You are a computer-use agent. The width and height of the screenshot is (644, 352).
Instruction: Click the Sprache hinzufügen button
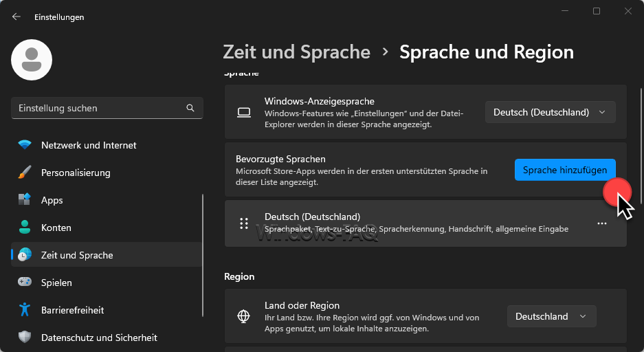[565, 170]
